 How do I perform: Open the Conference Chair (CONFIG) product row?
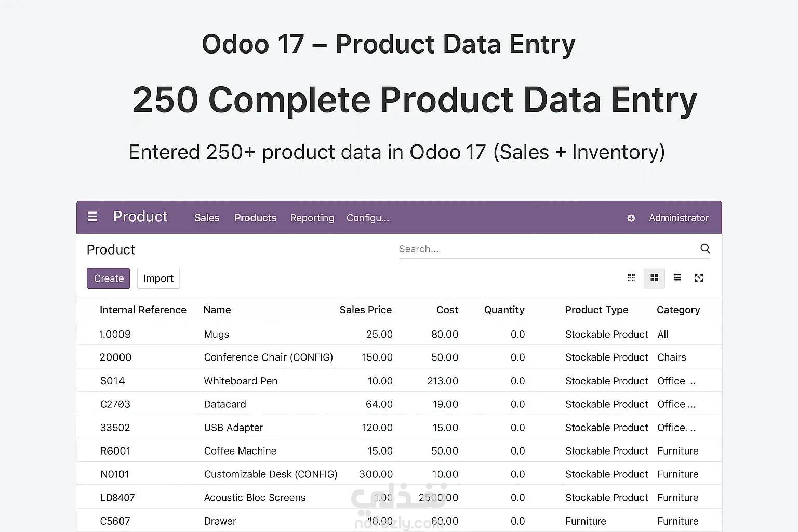pyautogui.click(x=268, y=357)
